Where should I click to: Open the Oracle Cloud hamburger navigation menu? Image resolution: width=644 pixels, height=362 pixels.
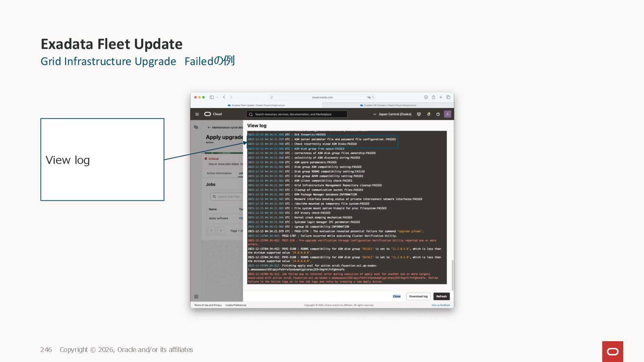[197, 114]
